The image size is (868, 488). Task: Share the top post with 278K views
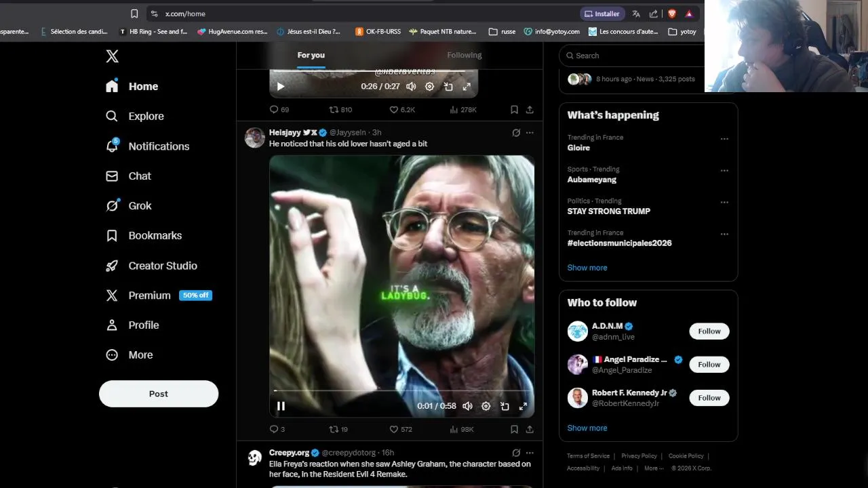pos(530,109)
